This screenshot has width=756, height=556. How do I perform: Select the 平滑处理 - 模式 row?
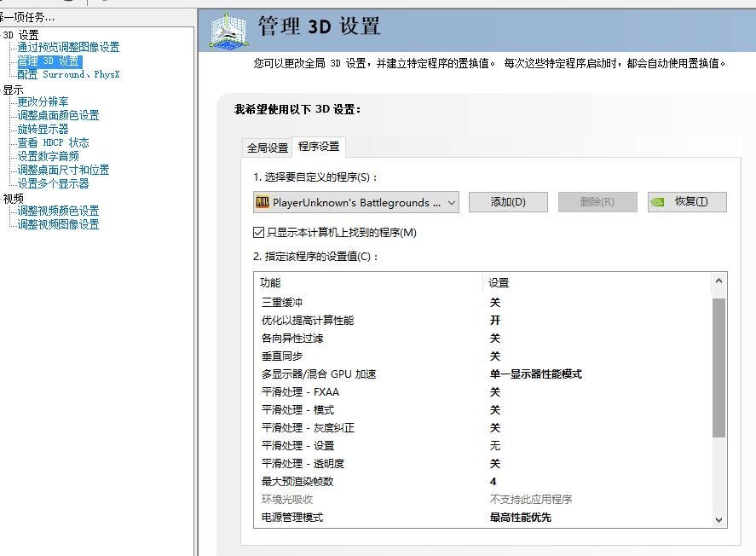482,410
